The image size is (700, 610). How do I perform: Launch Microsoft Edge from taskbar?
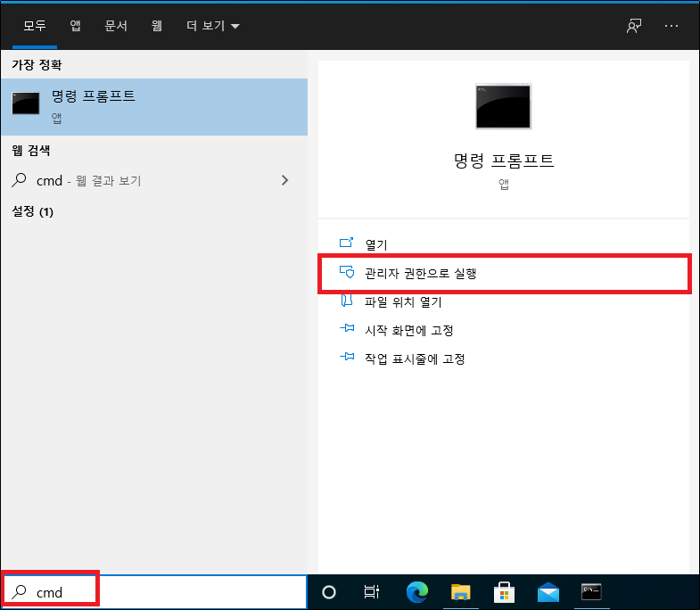(x=417, y=592)
